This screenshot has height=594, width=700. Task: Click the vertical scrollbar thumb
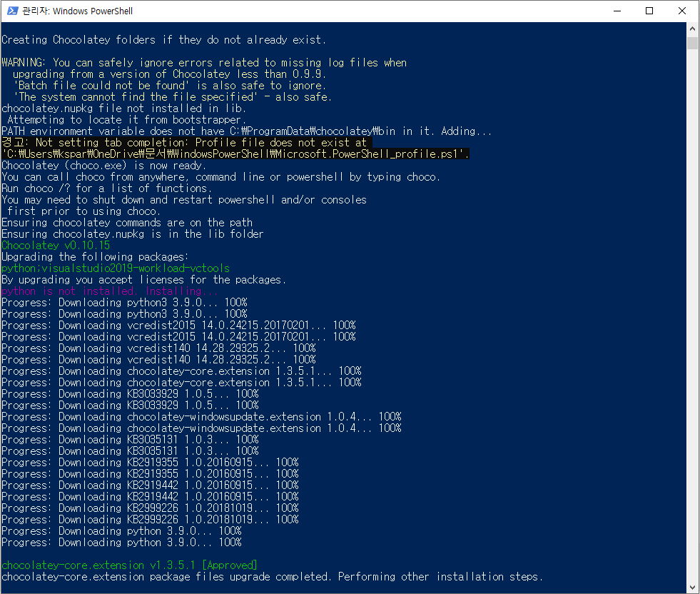pyautogui.click(x=692, y=44)
